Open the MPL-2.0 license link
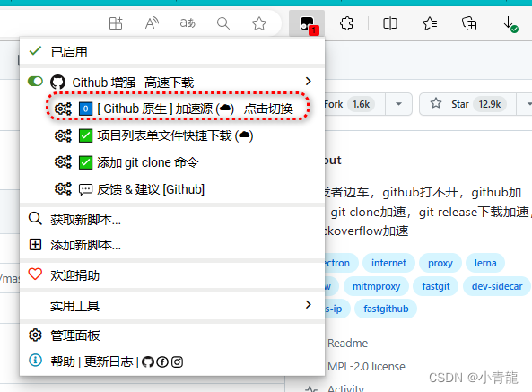 click(366, 366)
